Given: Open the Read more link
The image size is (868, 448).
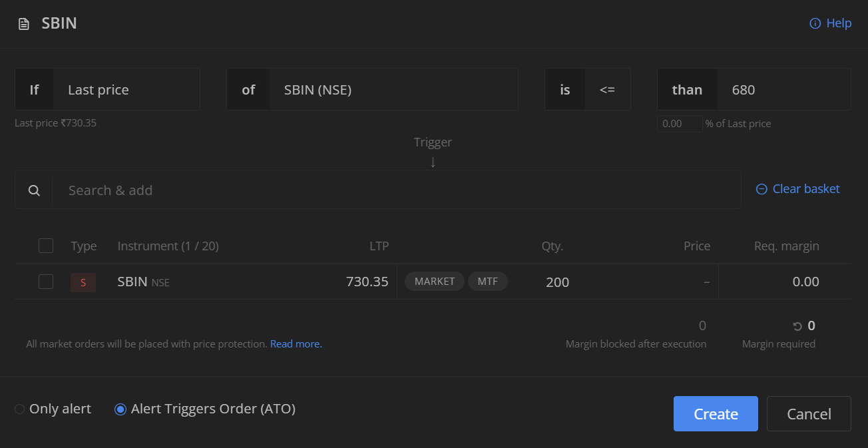Looking at the screenshot, I should pos(296,344).
